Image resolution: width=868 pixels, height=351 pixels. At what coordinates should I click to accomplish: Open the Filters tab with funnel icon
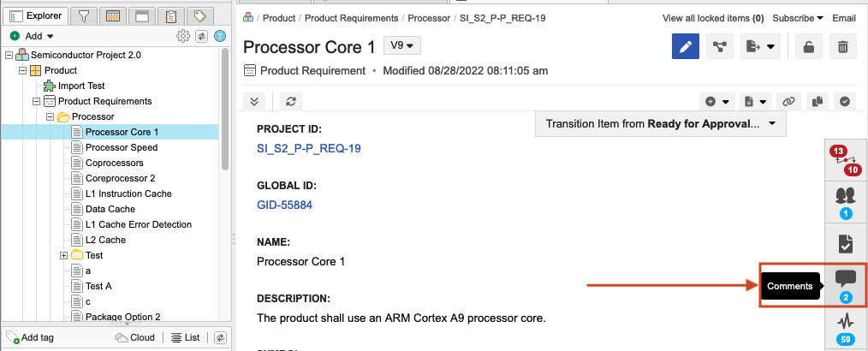coord(84,15)
